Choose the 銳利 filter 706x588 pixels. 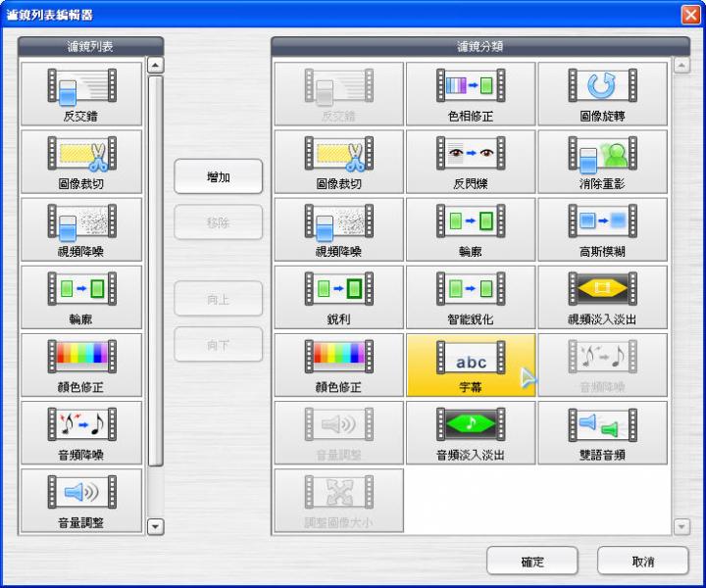(x=338, y=297)
